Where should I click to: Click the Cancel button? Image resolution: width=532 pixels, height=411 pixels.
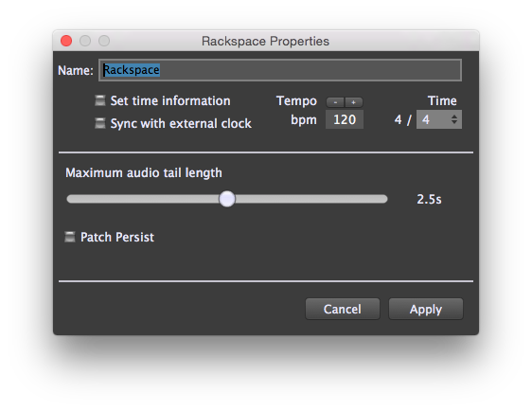click(343, 309)
